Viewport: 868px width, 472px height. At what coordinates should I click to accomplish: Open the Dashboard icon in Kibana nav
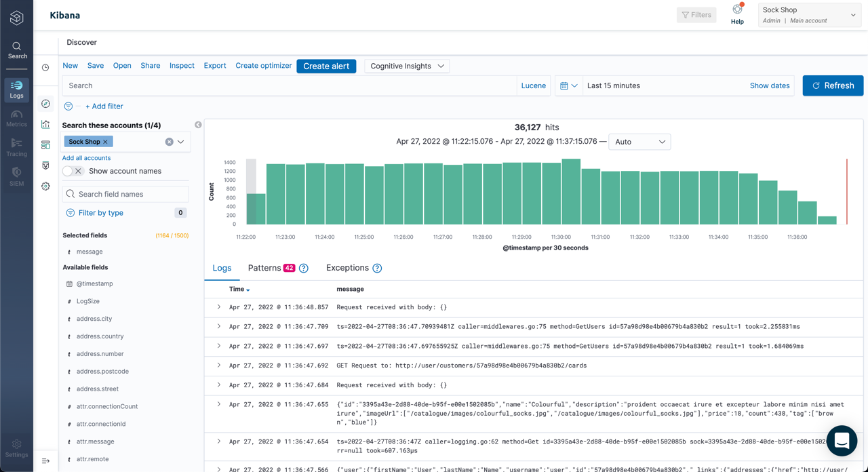point(45,145)
